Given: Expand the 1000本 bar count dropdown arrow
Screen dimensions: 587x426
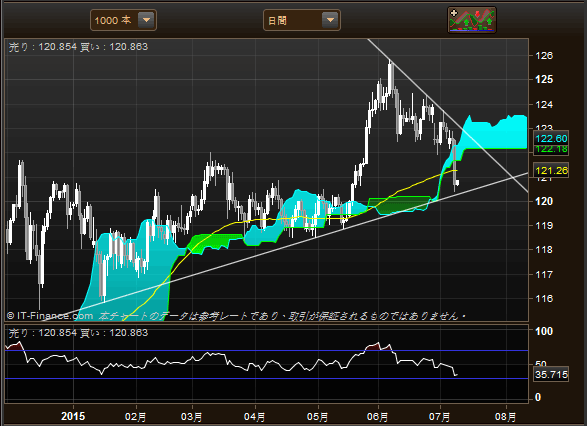Looking at the screenshot, I should [146, 20].
